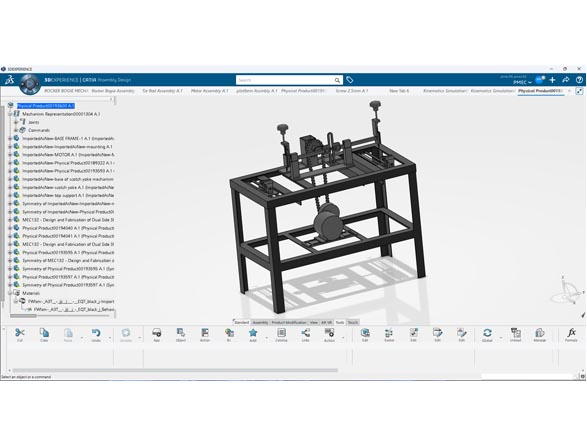Open the Motor Assembly A.1 tab
The height and width of the screenshot is (446, 587).
pos(209,91)
